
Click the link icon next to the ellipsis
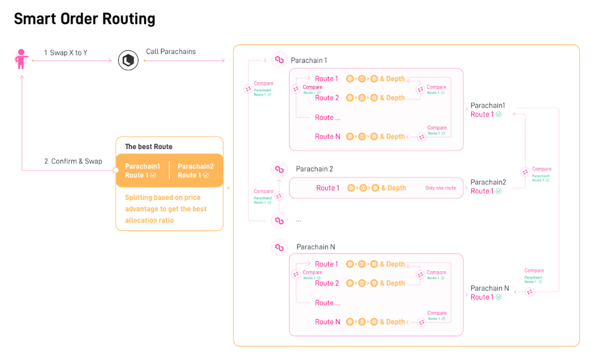tap(279, 220)
